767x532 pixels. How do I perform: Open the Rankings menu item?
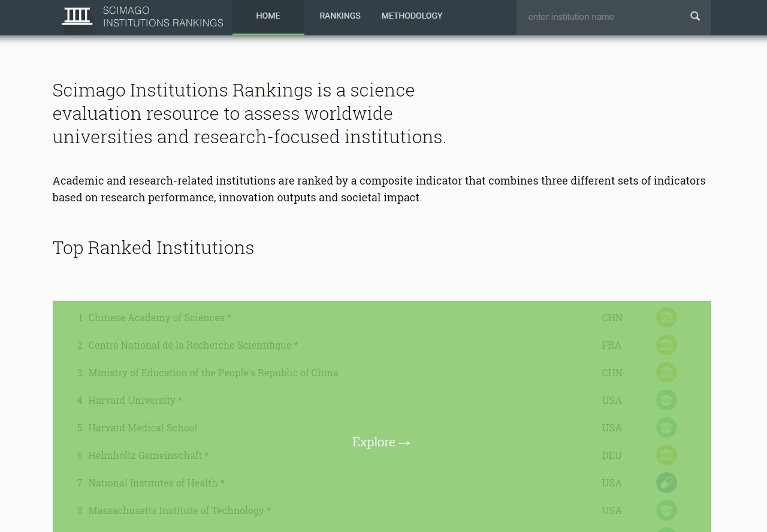340,16
